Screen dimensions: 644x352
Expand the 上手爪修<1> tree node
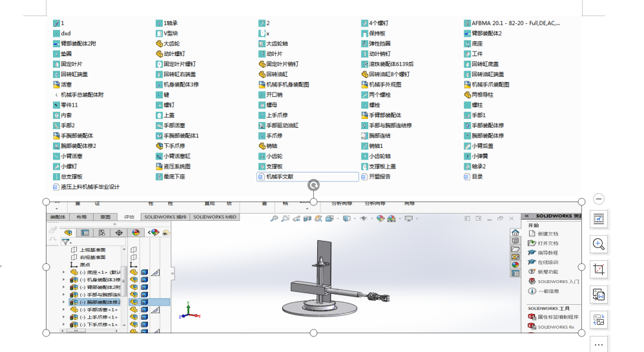pyautogui.click(x=63, y=317)
